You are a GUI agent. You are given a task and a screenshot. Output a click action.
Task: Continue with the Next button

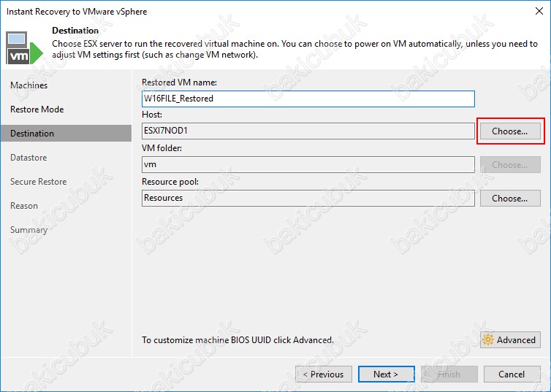386,374
